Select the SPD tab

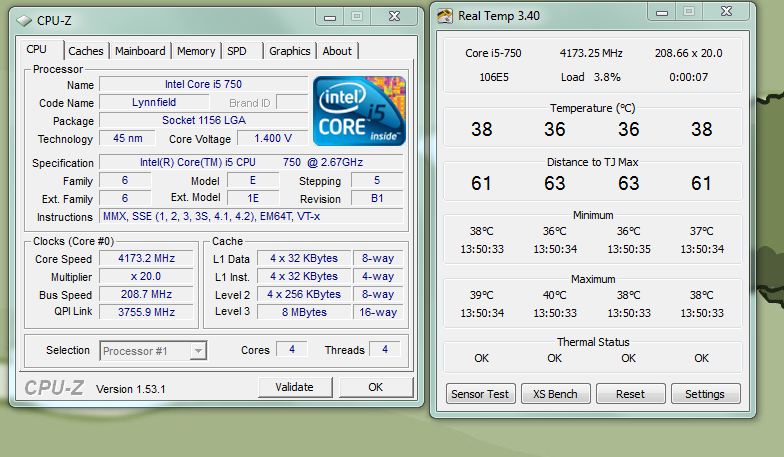[237, 51]
